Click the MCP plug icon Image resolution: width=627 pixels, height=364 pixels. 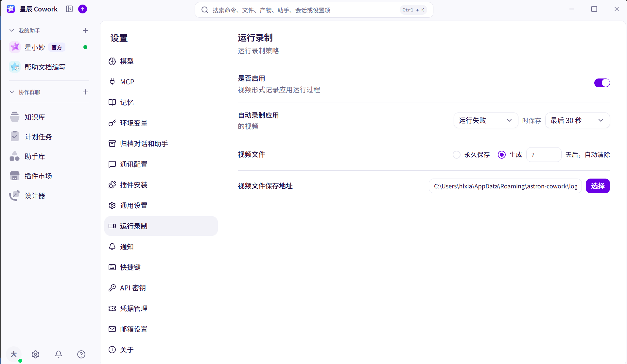click(x=112, y=82)
